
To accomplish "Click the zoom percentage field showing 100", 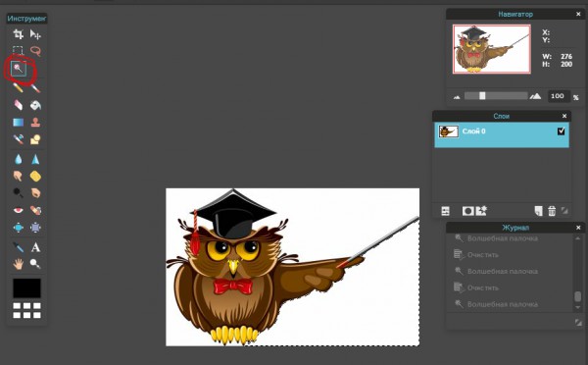I will point(558,96).
